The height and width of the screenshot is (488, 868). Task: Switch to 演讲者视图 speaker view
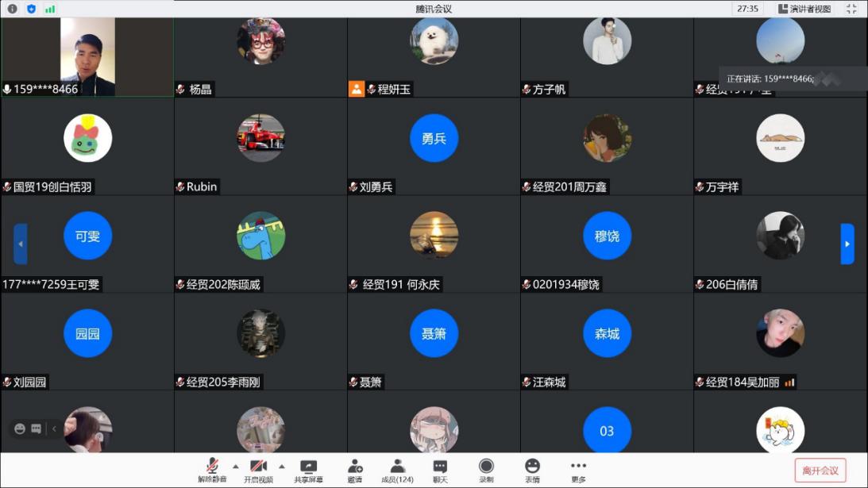pyautogui.click(x=804, y=9)
